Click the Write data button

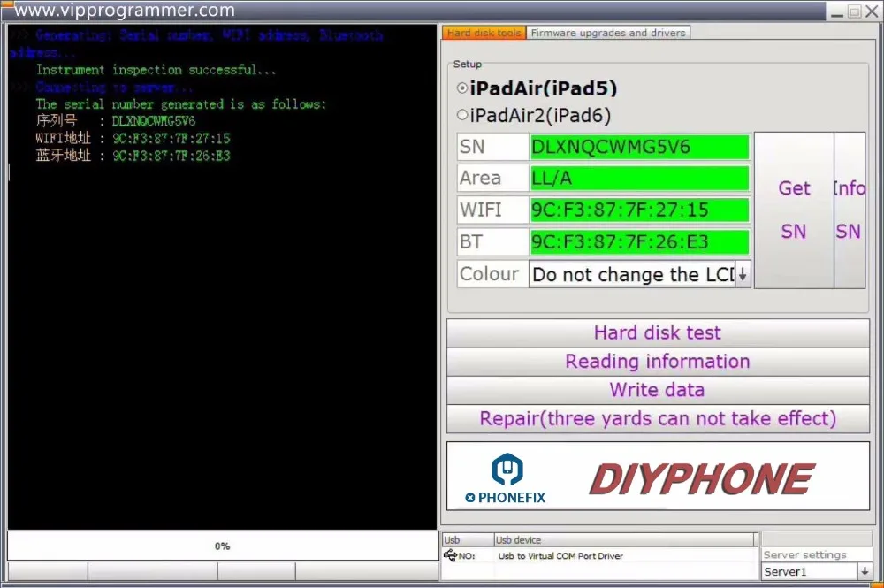click(658, 390)
